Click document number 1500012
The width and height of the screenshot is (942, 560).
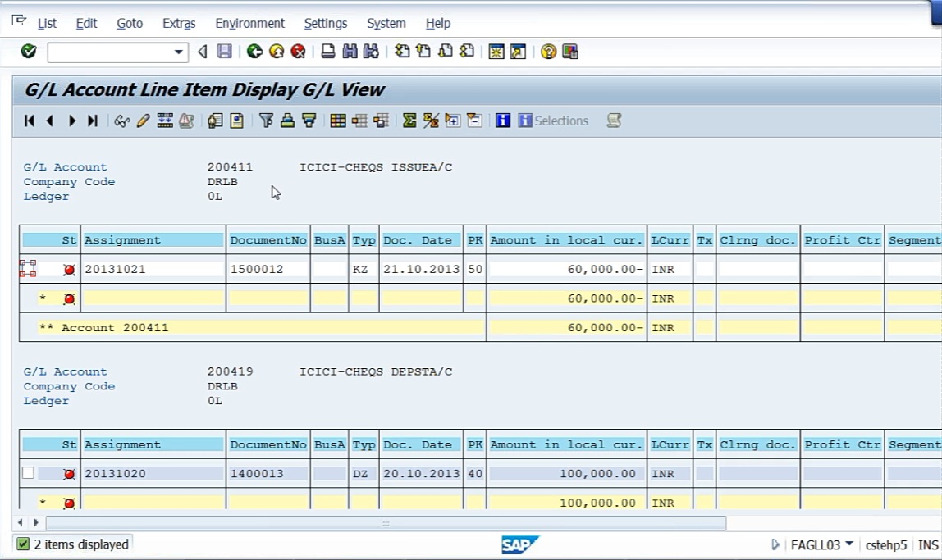tap(257, 270)
